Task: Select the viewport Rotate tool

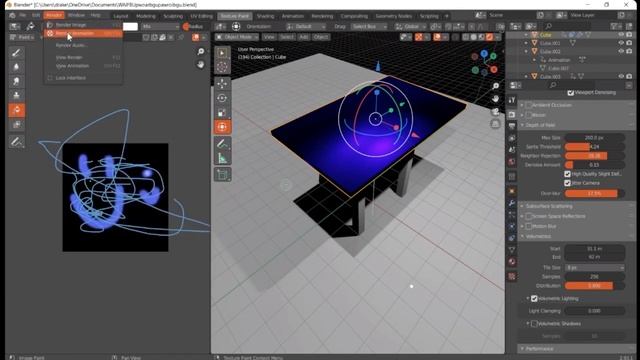Action: [222, 98]
